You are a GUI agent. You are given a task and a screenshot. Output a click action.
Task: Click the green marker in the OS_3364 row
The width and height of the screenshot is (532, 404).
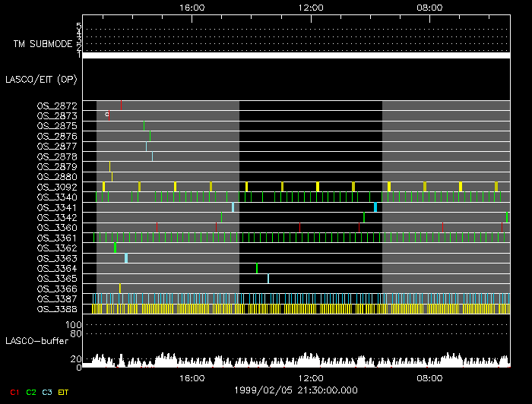[x=257, y=268]
